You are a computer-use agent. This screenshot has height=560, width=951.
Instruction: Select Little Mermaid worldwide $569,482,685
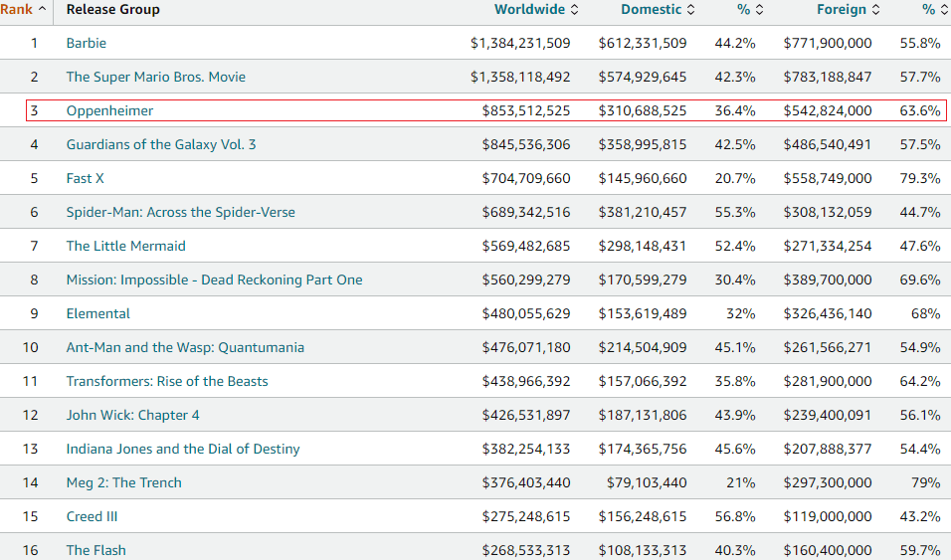point(526,247)
